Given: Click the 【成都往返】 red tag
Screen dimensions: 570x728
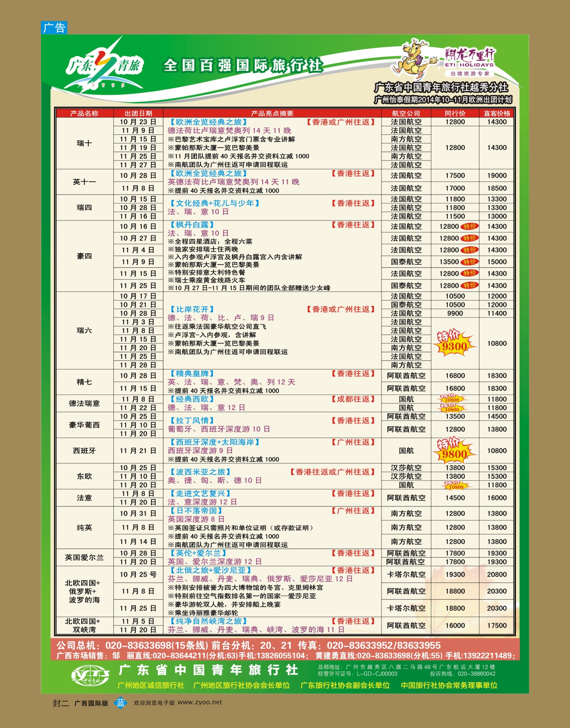Looking at the screenshot, I should 353,399.
